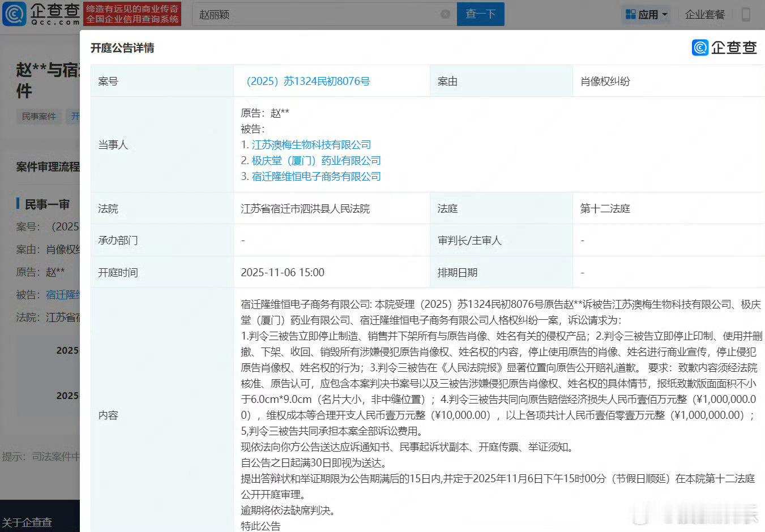Click the 自公告之日起满30日即视为送达 line
765x532 pixels.
[314, 462]
